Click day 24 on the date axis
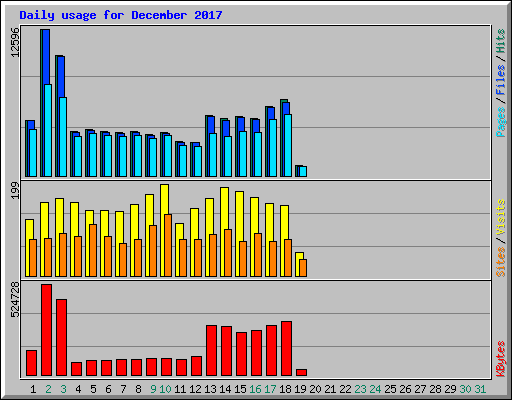Image resolution: width=512 pixels, height=400 pixels. [375, 389]
